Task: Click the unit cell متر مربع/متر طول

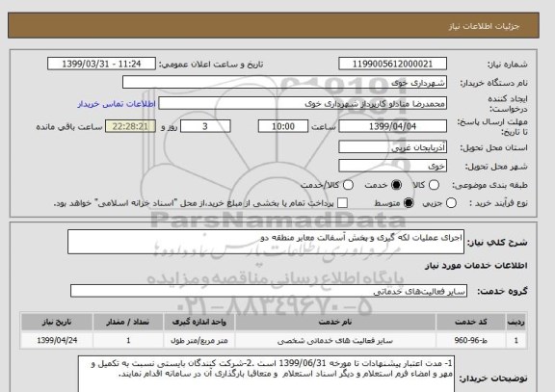Action: (x=198, y=341)
